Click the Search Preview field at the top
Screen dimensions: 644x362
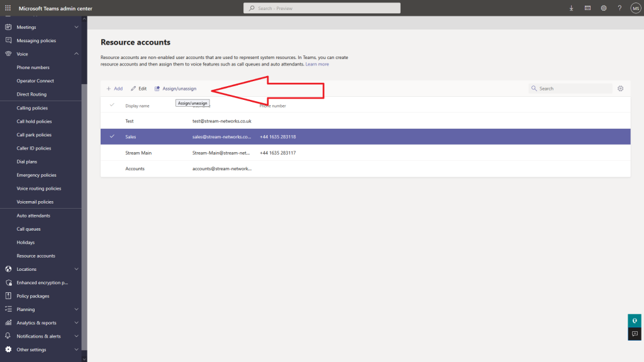[321, 8]
